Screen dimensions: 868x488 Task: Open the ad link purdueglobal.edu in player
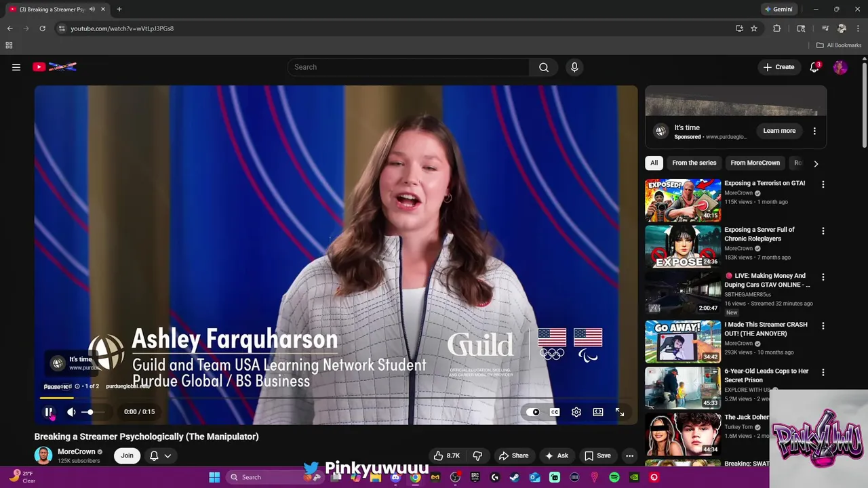(x=127, y=386)
